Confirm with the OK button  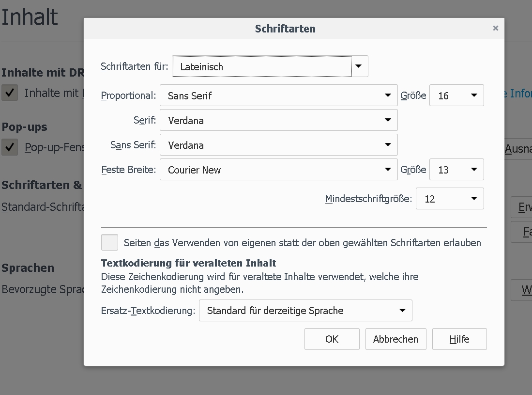[332, 339]
